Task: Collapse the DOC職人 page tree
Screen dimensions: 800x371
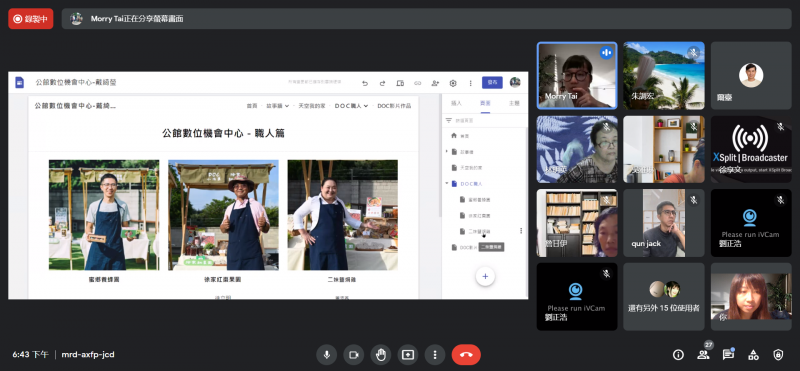Action: 447,183
